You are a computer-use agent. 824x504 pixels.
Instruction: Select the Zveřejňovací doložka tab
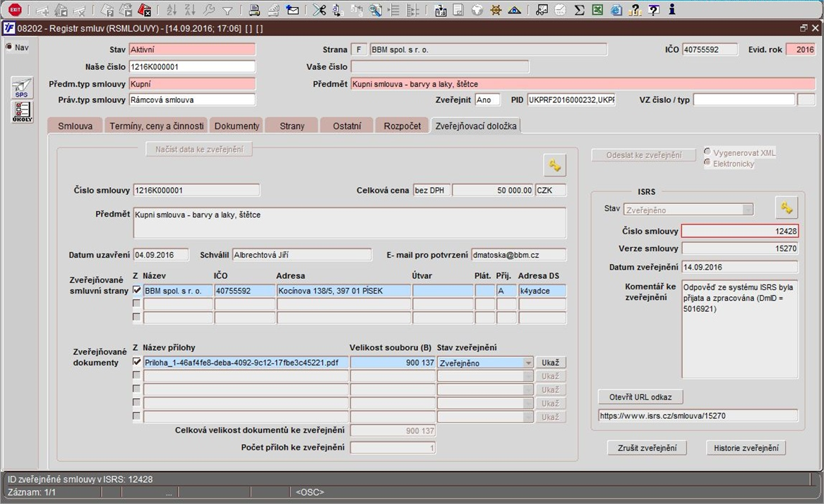476,126
